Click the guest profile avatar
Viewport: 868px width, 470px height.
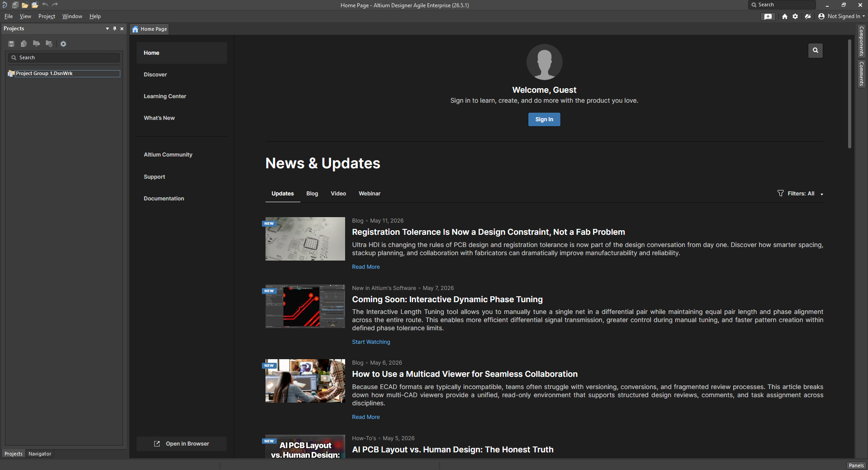tap(544, 62)
